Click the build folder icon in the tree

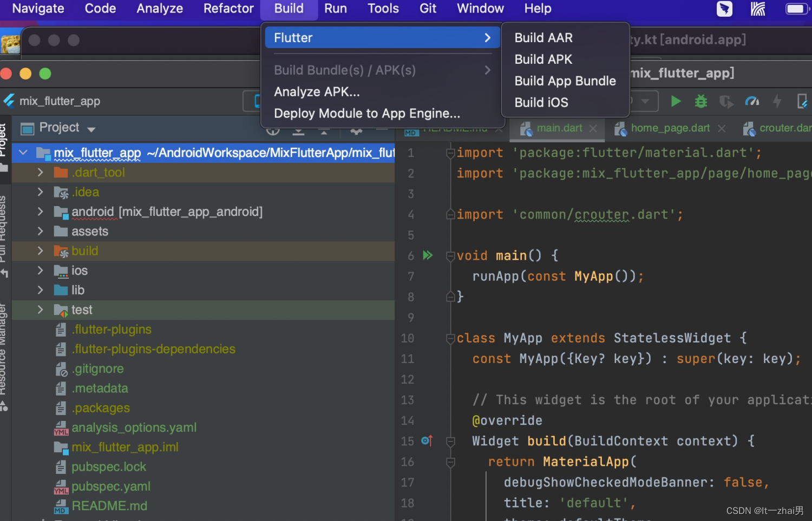pos(61,251)
